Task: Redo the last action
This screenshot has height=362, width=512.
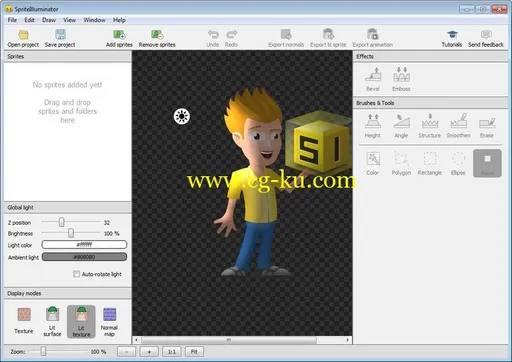Action: coord(231,38)
